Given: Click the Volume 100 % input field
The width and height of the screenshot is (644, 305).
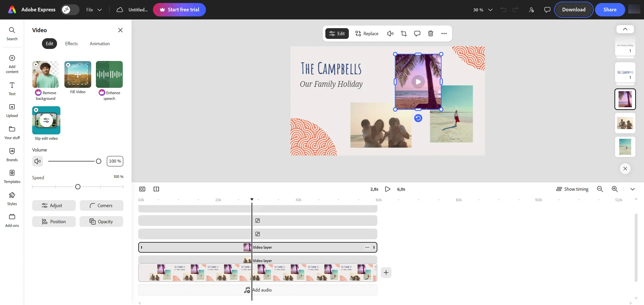Looking at the screenshot, I should click(115, 161).
